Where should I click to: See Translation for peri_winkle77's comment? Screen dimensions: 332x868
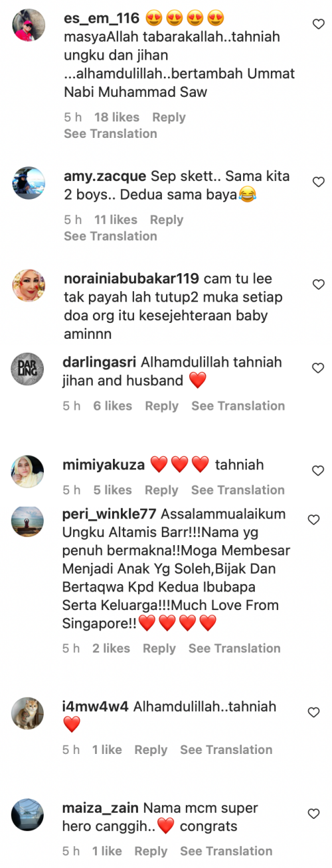pos(235,649)
